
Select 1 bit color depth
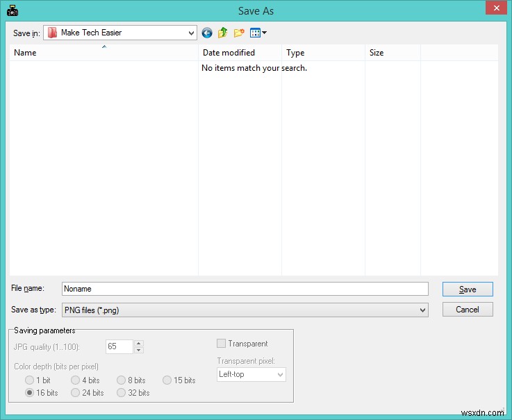29,380
